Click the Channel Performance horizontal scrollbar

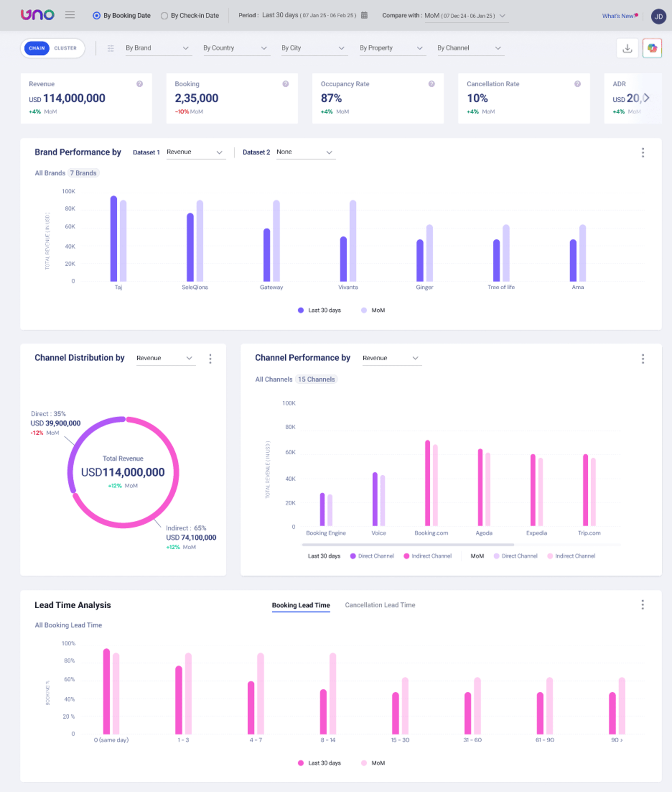click(x=408, y=545)
